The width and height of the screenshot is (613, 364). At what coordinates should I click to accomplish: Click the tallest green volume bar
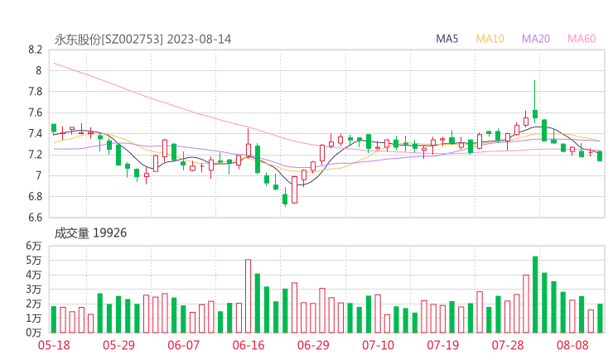[x=535, y=295]
